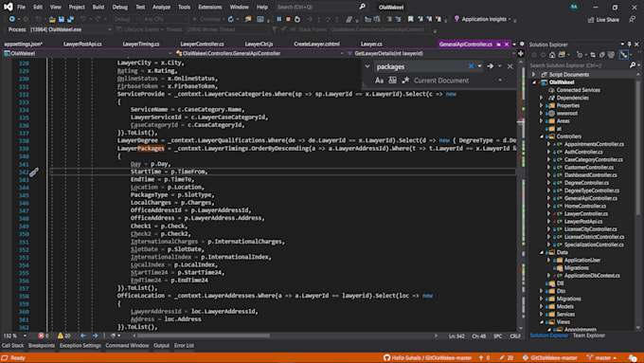Viewport: 644px width, 363px height.
Task: Click the error count icon in status strip
Action: (41, 336)
